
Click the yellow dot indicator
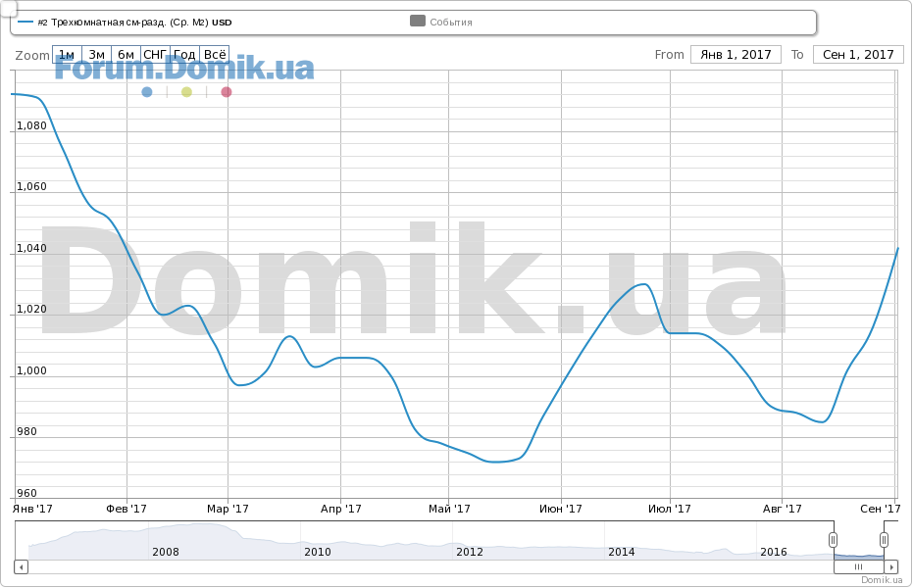(x=186, y=92)
